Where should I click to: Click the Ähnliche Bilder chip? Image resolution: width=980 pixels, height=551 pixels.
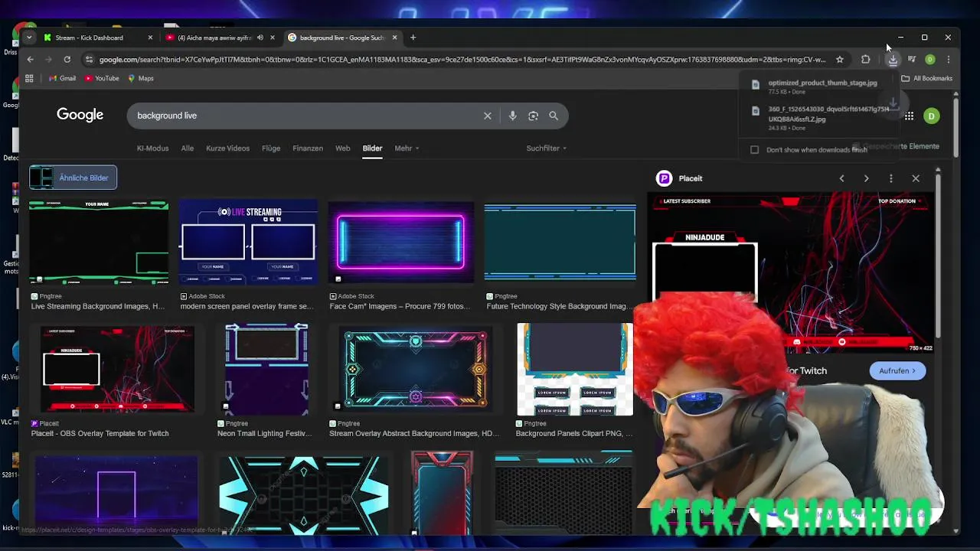coord(73,178)
